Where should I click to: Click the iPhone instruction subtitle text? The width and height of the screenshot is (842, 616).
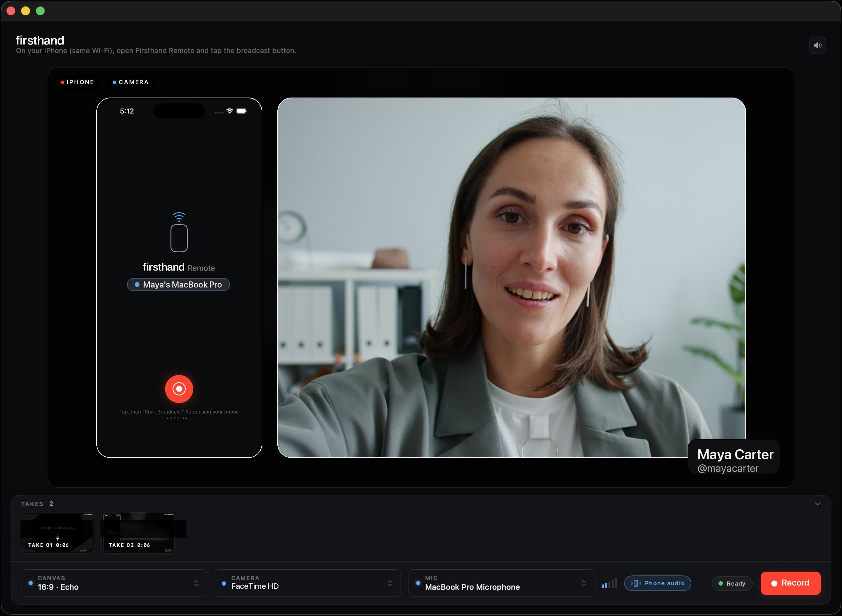(156, 51)
